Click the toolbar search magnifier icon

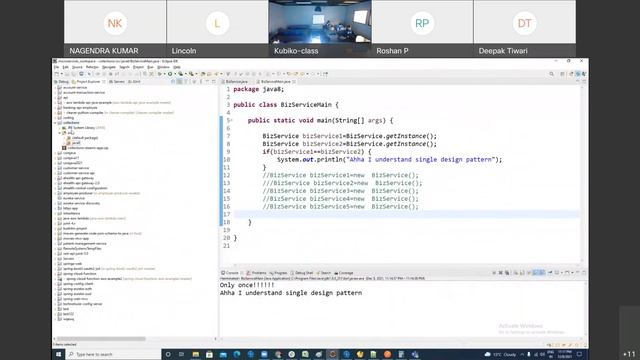551,74
